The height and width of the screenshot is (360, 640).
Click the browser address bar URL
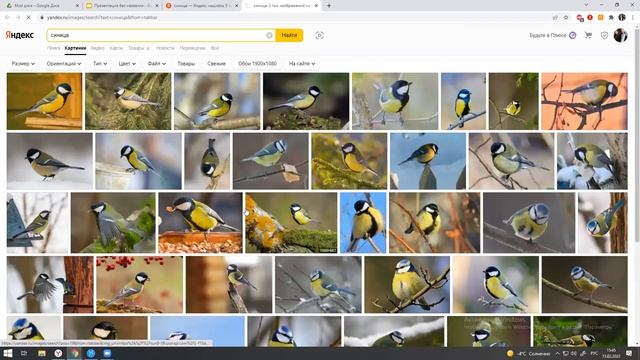pyautogui.click(x=102, y=18)
